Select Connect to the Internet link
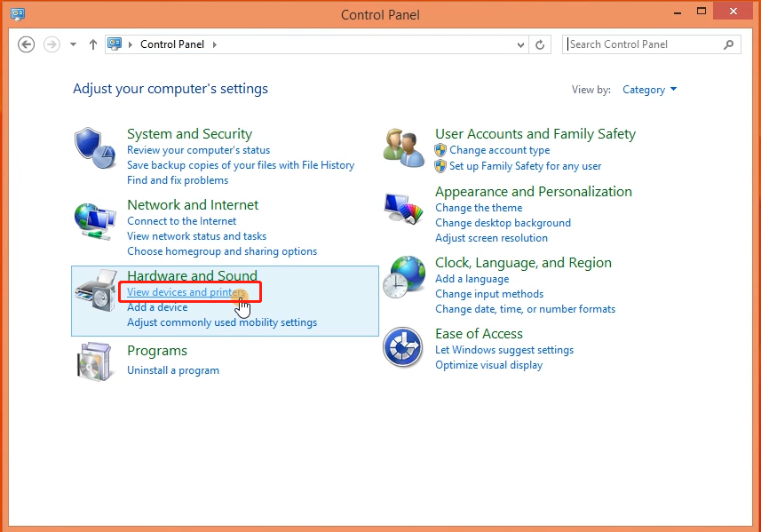The height and width of the screenshot is (532, 761). tap(181, 221)
